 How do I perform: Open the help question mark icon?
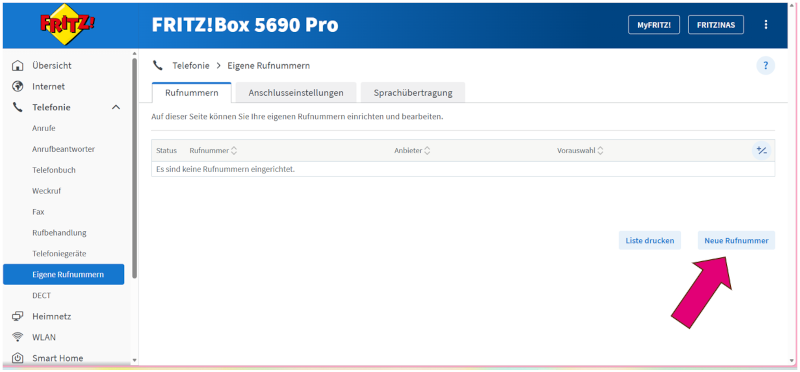click(765, 66)
